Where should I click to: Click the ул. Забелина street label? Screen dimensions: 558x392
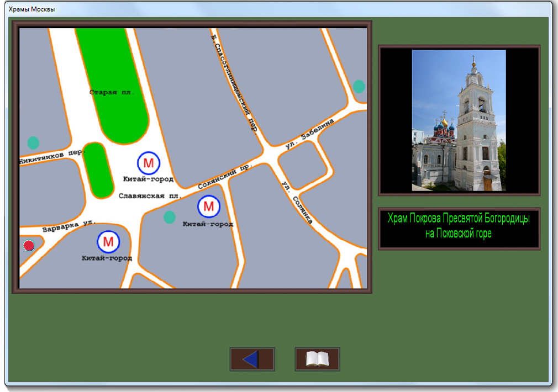(x=310, y=134)
